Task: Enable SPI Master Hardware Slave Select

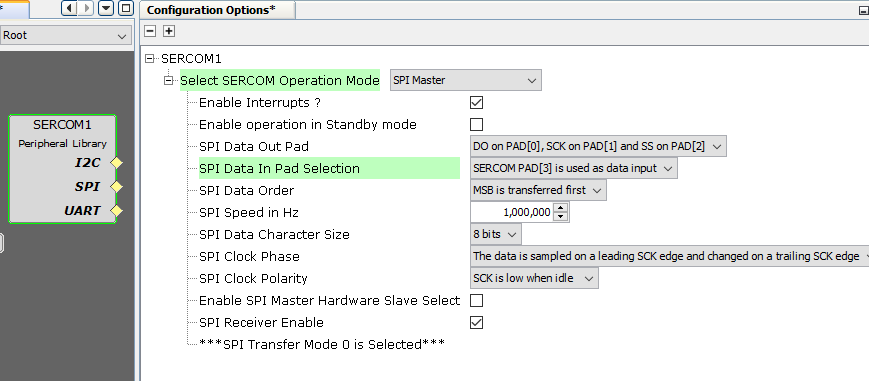Action: pos(476,301)
